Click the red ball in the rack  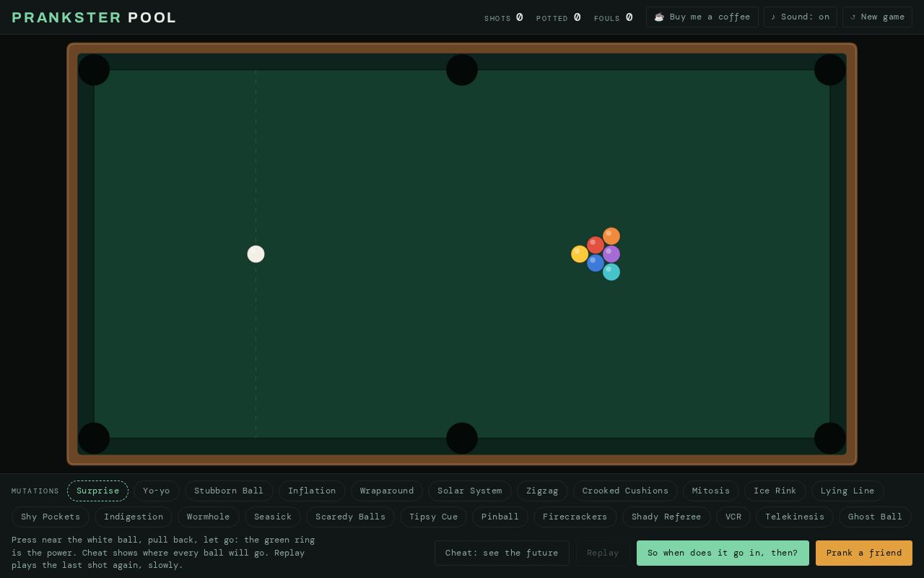[596, 245]
